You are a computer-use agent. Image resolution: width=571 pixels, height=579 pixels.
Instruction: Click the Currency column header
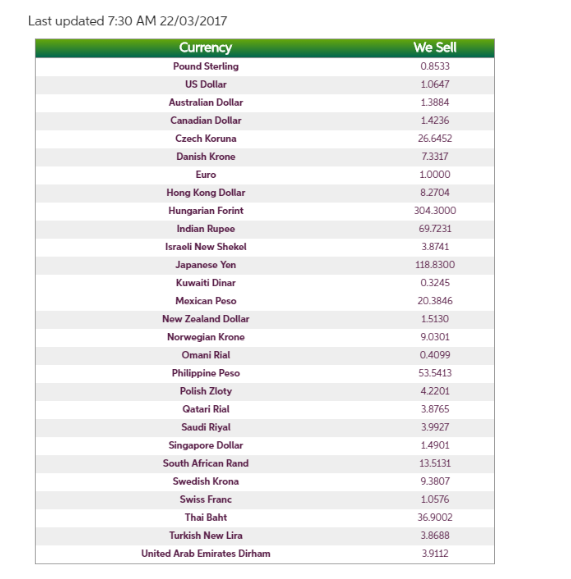click(205, 48)
